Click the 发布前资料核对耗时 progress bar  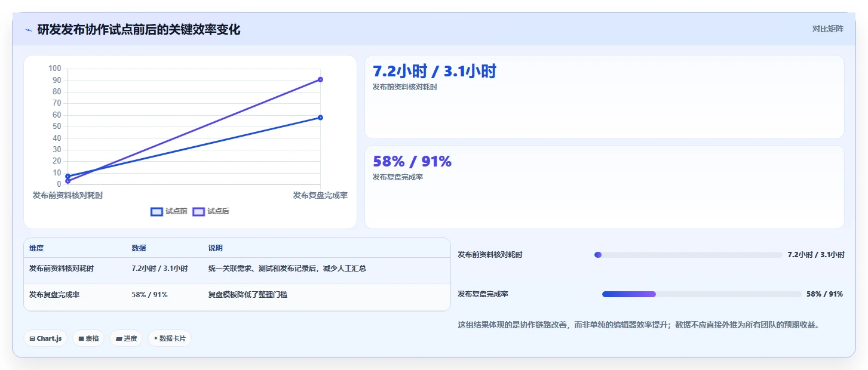[x=688, y=255]
